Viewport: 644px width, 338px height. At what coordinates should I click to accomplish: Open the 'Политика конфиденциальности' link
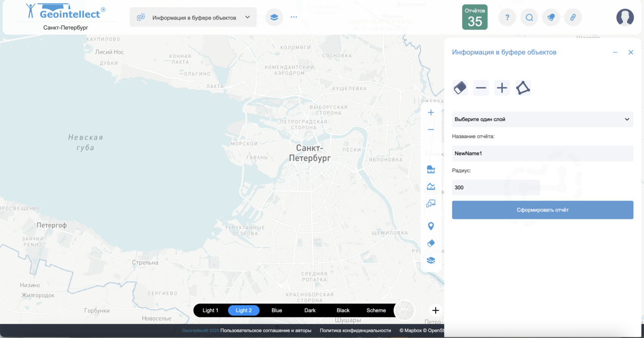[x=355, y=330]
